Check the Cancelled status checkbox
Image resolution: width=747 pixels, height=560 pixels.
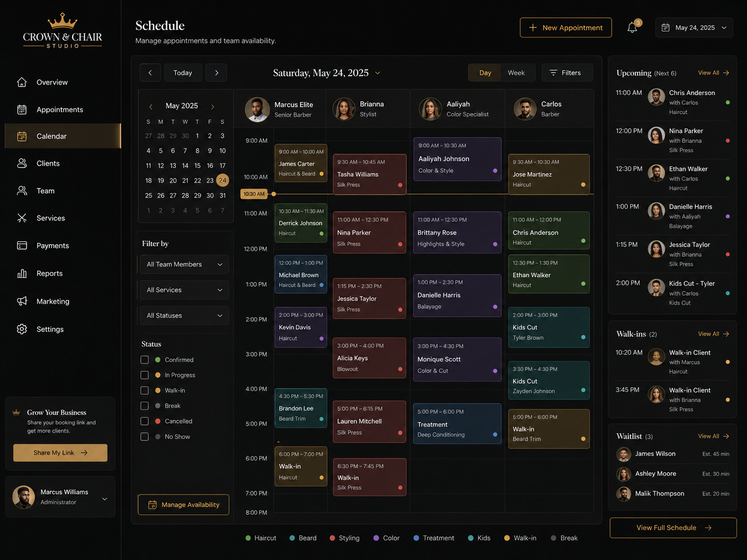[144, 421]
